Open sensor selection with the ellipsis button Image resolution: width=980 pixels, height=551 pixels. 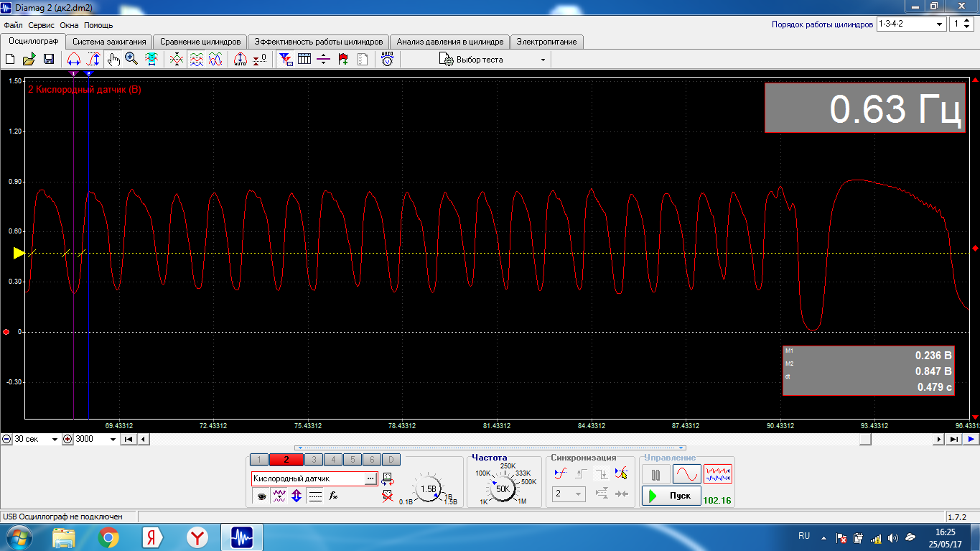tap(370, 478)
